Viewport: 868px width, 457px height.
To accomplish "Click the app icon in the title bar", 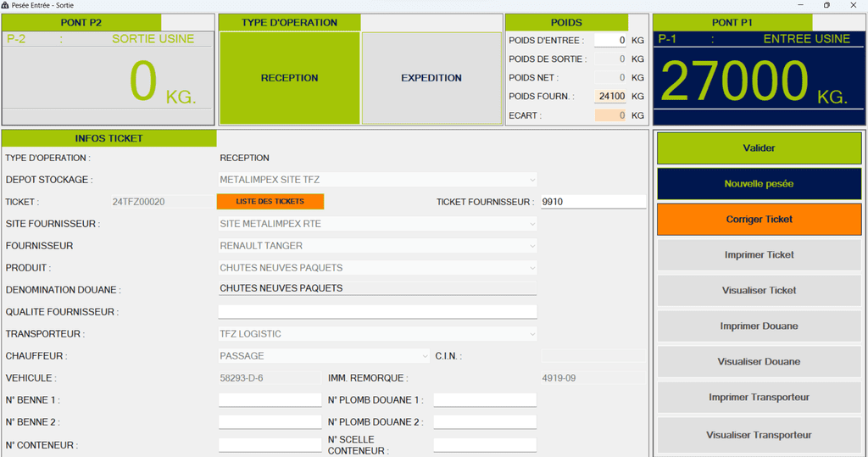I will click(x=5, y=5).
